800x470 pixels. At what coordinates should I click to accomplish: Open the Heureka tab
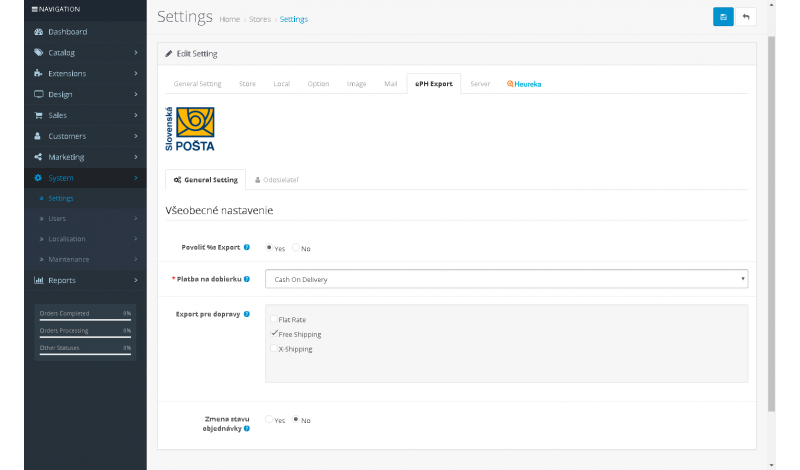pyautogui.click(x=524, y=84)
